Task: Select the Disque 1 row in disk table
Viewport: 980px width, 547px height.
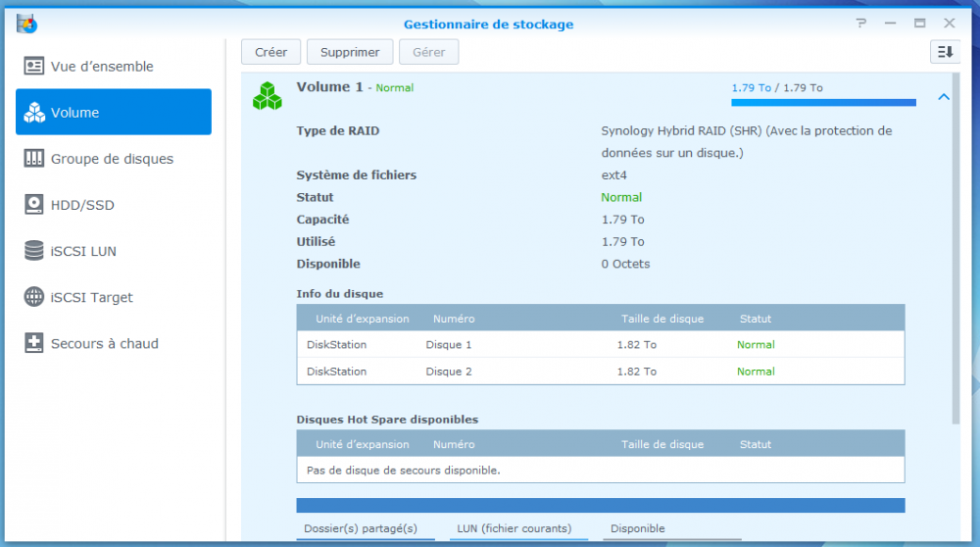Action: click(x=600, y=345)
